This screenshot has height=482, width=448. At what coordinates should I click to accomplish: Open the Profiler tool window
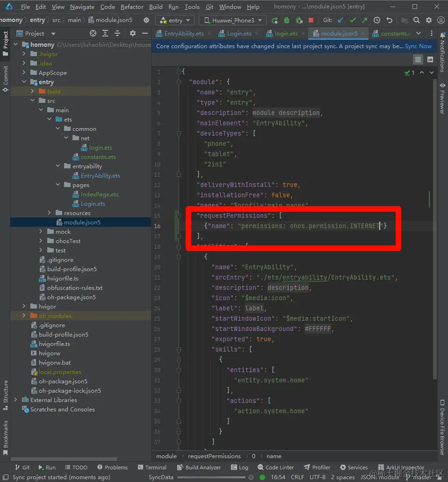[x=317, y=467]
